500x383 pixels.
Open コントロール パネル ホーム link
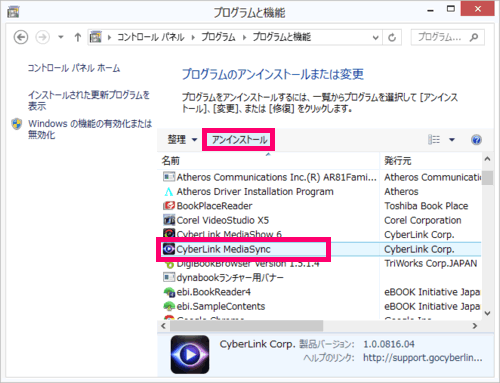pos(74,68)
